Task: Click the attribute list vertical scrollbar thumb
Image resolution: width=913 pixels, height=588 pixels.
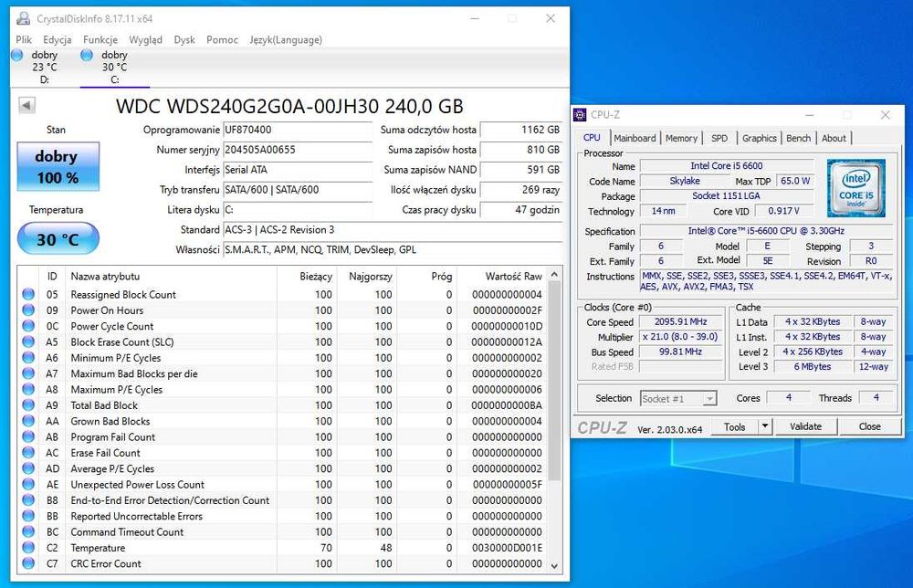Action: coord(554,382)
